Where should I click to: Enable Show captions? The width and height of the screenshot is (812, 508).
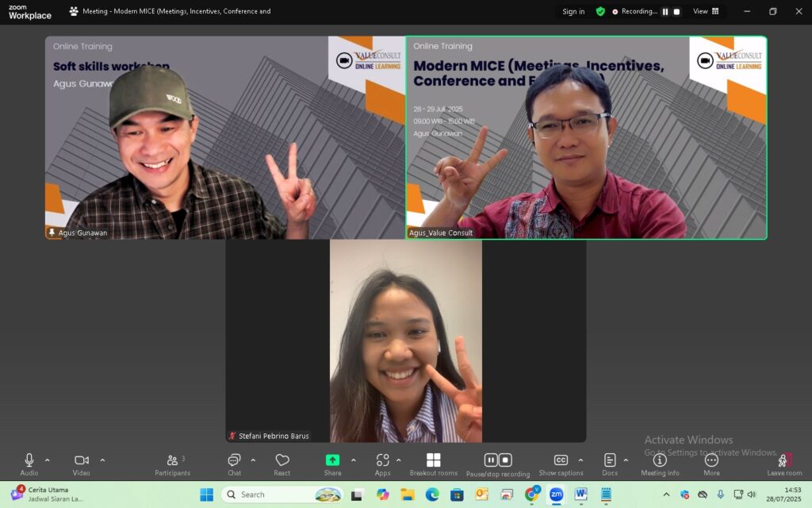pyautogui.click(x=561, y=460)
